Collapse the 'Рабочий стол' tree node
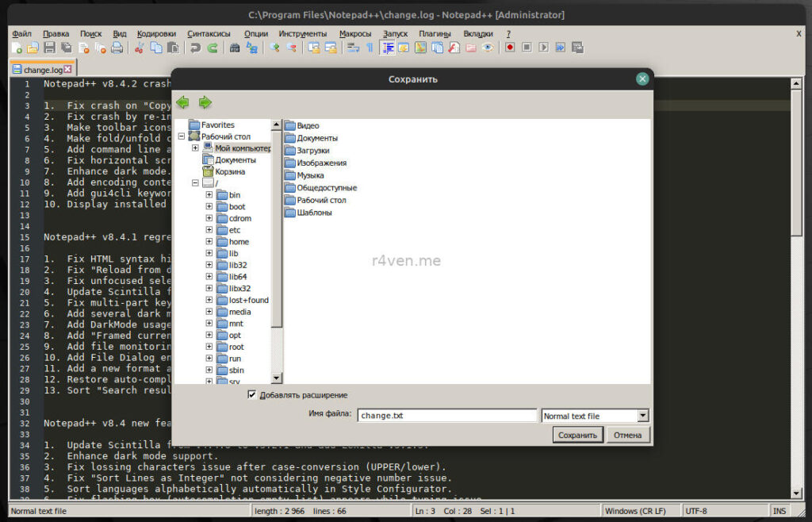Viewport: 812px width, 522px height. 182,136
